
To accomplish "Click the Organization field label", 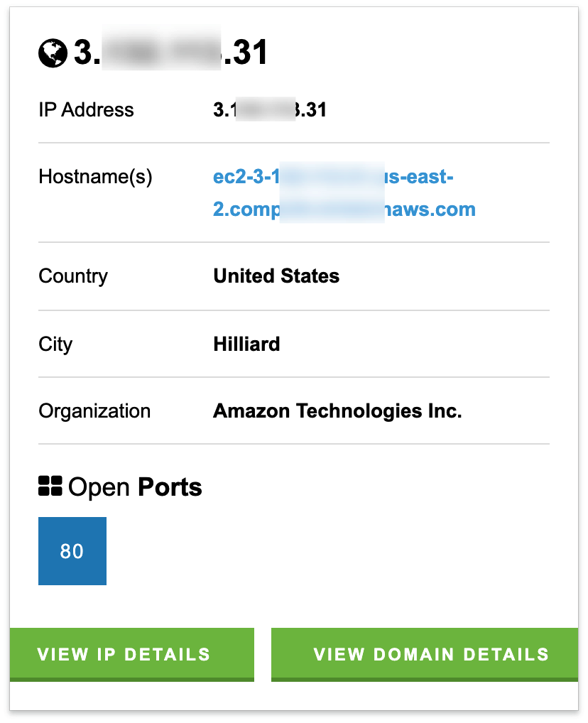I will coord(94,411).
